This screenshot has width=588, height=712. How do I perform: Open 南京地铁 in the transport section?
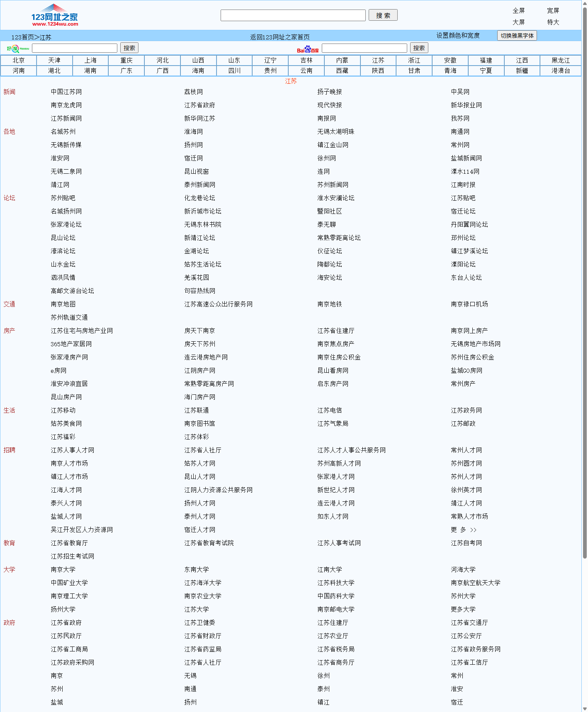pyautogui.click(x=330, y=304)
